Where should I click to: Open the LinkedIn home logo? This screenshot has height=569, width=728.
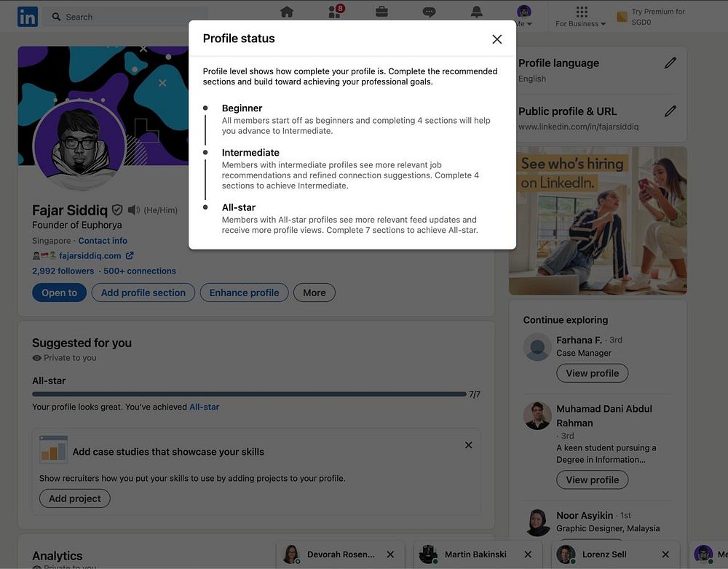click(28, 17)
